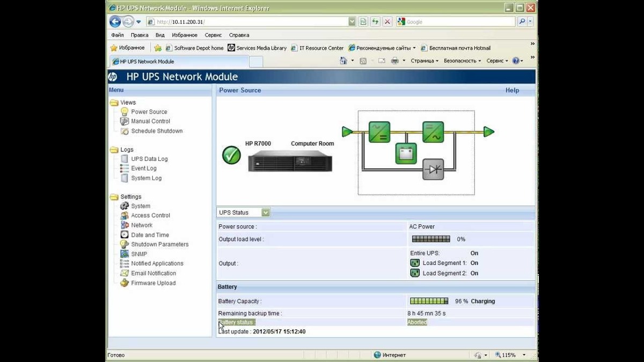Click the rectifier AC/DC converter block
Screen dimensions: 644x362
point(379,132)
